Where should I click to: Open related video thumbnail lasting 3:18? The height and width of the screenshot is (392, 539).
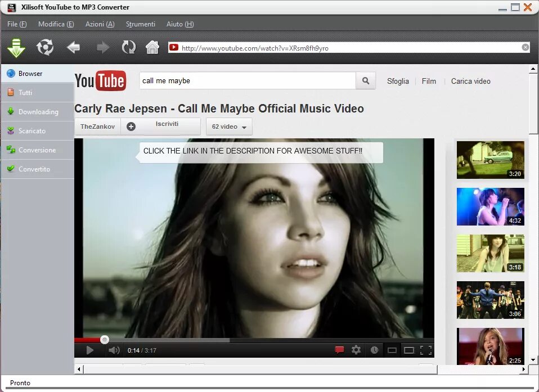[491, 253]
